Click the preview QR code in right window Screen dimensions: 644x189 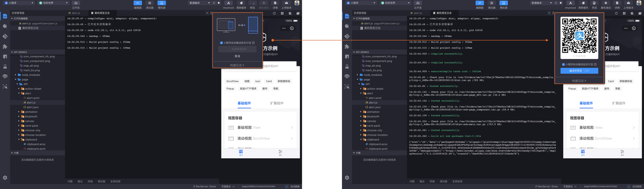(x=579, y=36)
